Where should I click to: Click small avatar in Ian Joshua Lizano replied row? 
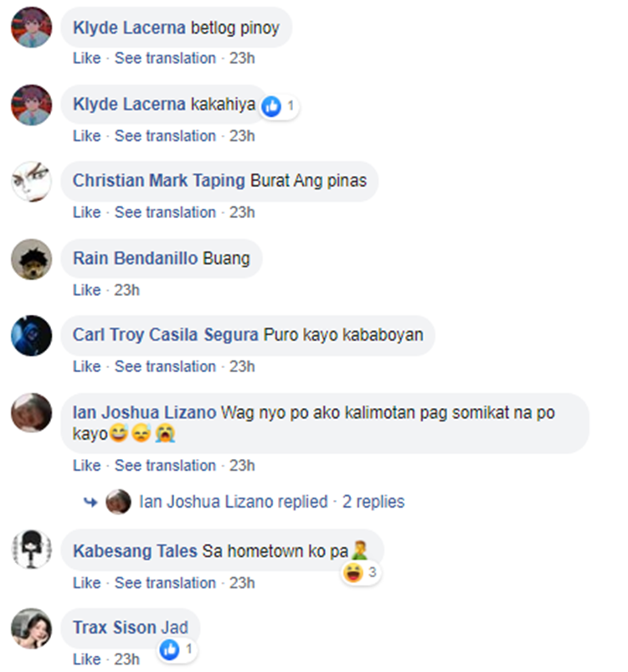tap(118, 501)
